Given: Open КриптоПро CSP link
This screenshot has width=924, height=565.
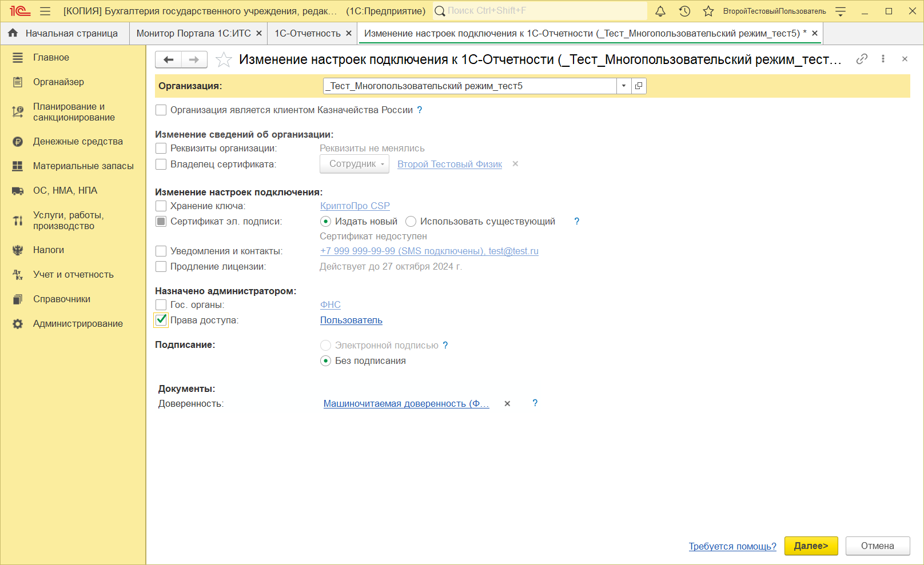Looking at the screenshot, I should [x=355, y=206].
